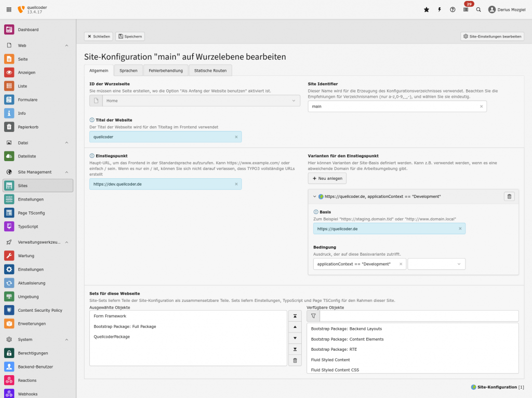Open help question mark icon
532x398 pixels.
click(x=453, y=9)
